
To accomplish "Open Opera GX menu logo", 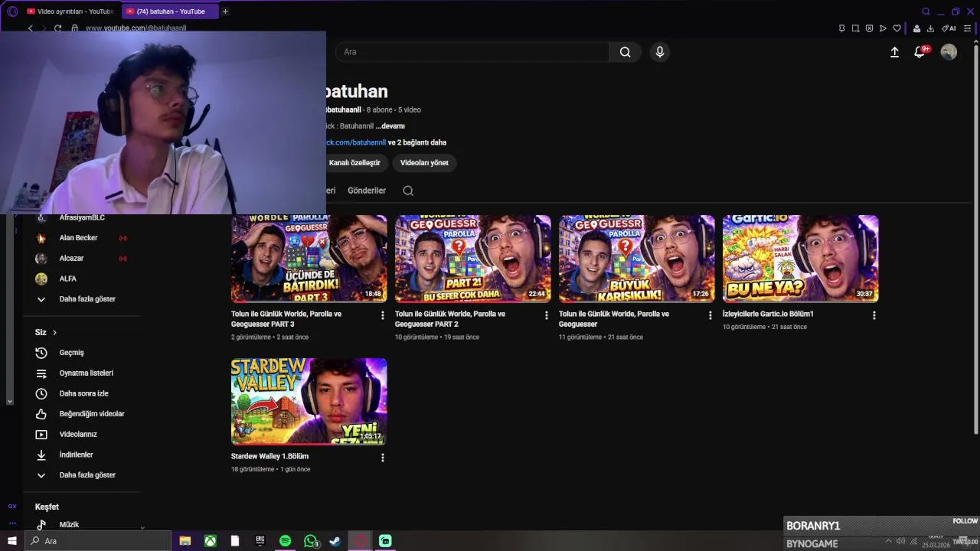I will coord(12,11).
